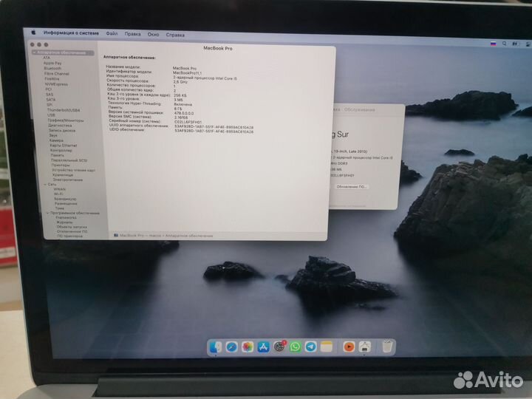Select Память in the sidebar
532x399 pixels.
57,155
